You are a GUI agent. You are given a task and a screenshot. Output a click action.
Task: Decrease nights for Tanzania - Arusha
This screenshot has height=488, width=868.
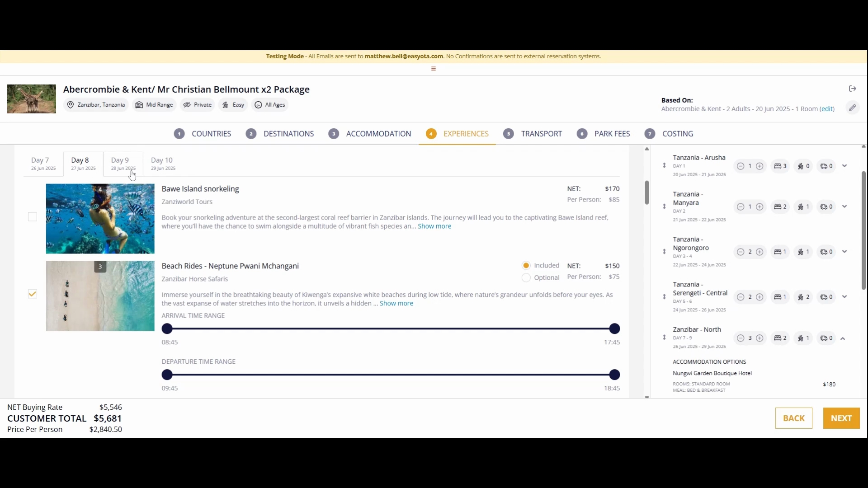[740, 166]
